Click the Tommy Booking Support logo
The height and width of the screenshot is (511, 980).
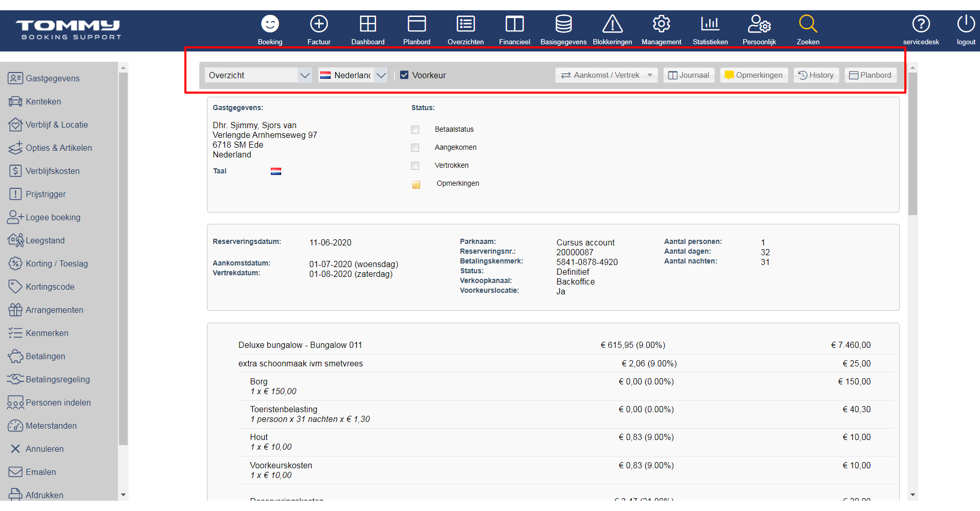pos(68,30)
